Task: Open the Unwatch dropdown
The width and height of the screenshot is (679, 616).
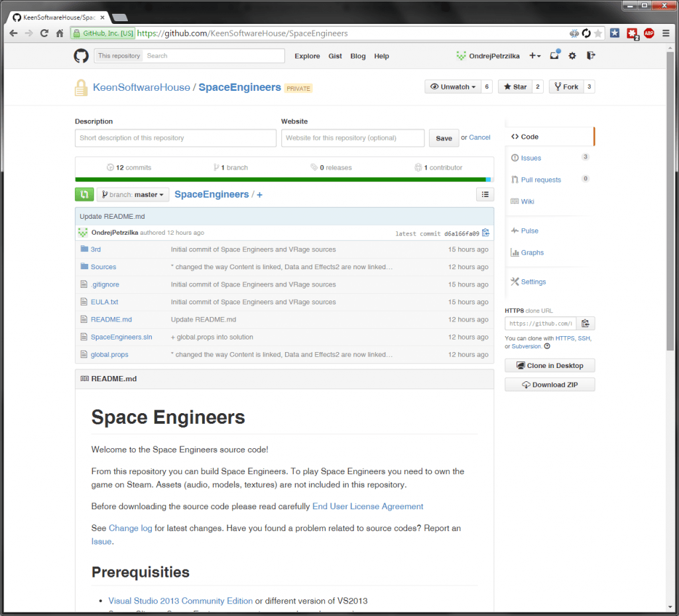Action: click(x=453, y=87)
